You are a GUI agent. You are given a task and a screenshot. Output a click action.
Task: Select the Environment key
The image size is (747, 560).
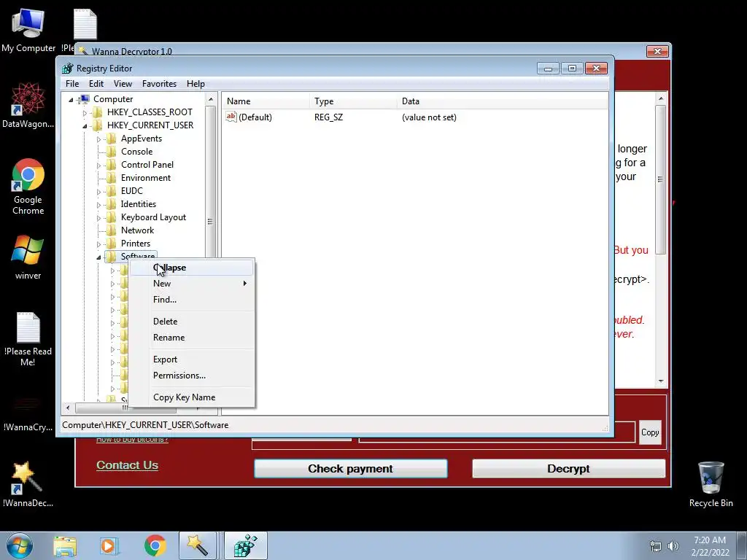click(145, 178)
